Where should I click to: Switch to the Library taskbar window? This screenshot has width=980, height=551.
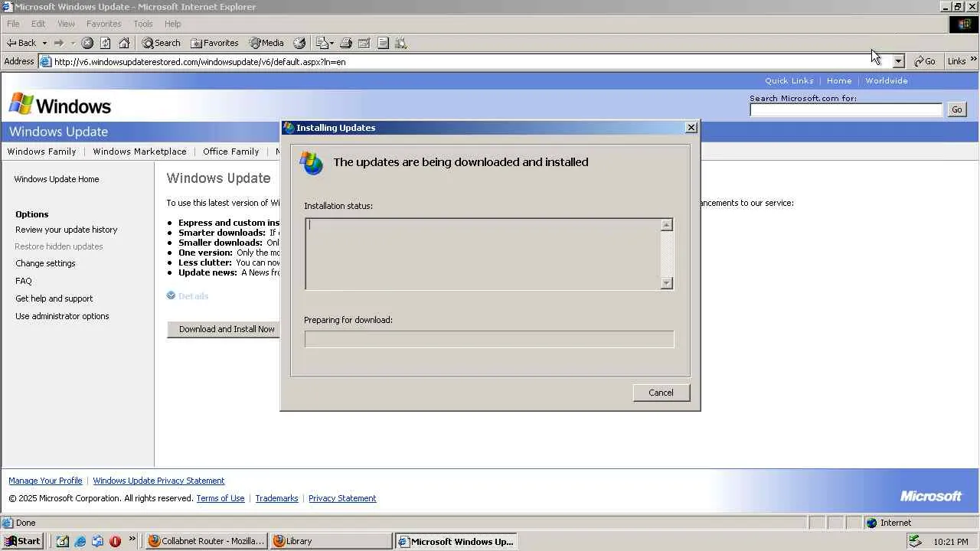[x=332, y=541]
